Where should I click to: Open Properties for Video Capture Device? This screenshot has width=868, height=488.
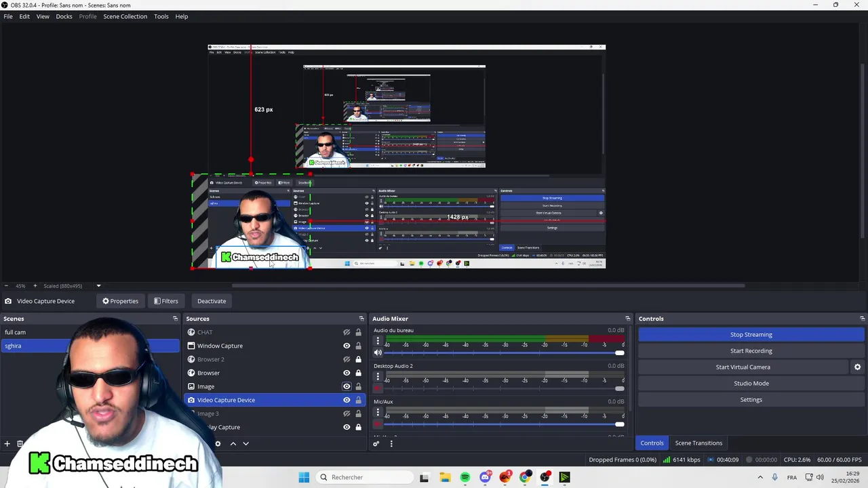120,301
